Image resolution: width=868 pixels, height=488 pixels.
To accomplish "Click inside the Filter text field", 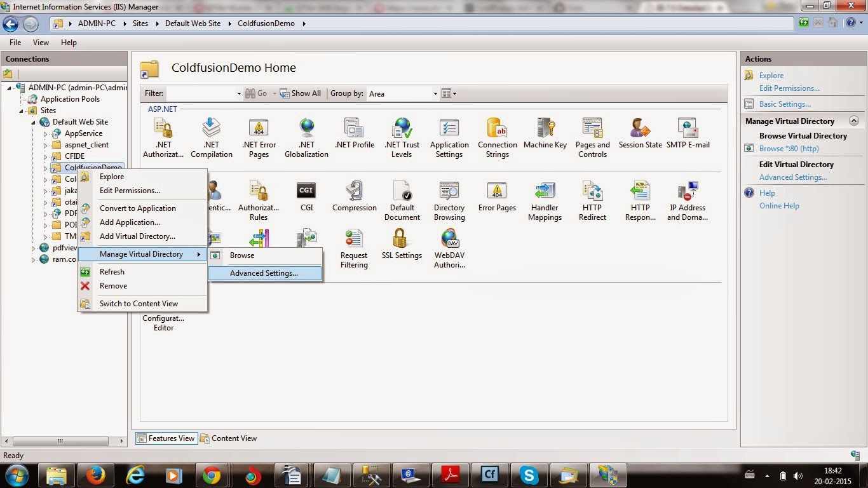I will click(201, 93).
